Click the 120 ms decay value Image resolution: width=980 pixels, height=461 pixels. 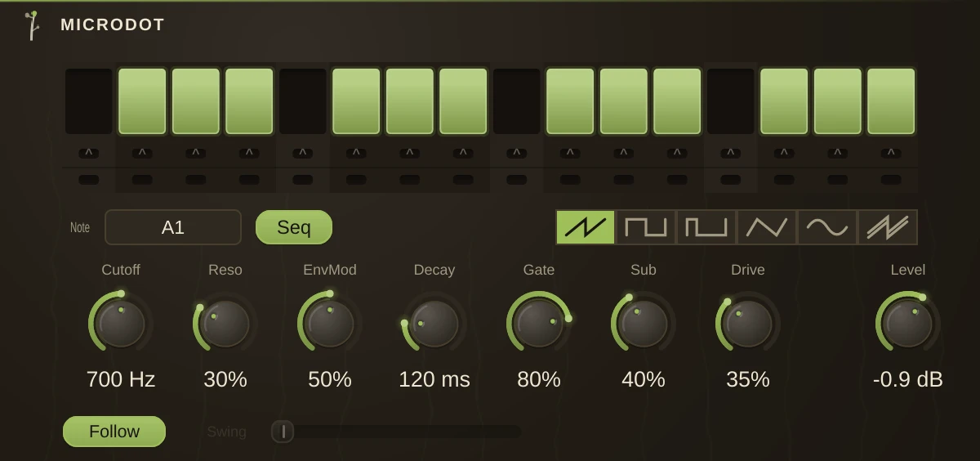point(434,379)
